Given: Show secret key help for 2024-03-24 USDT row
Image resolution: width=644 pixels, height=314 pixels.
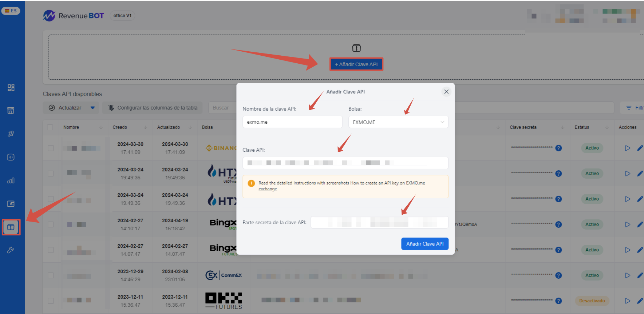Looking at the screenshot, I should point(558,174).
